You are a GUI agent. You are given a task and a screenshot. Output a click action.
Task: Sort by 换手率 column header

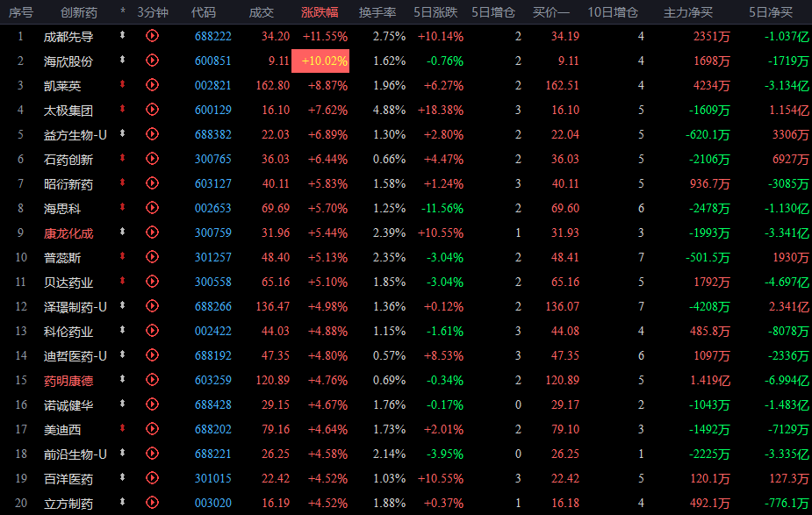tap(377, 12)
